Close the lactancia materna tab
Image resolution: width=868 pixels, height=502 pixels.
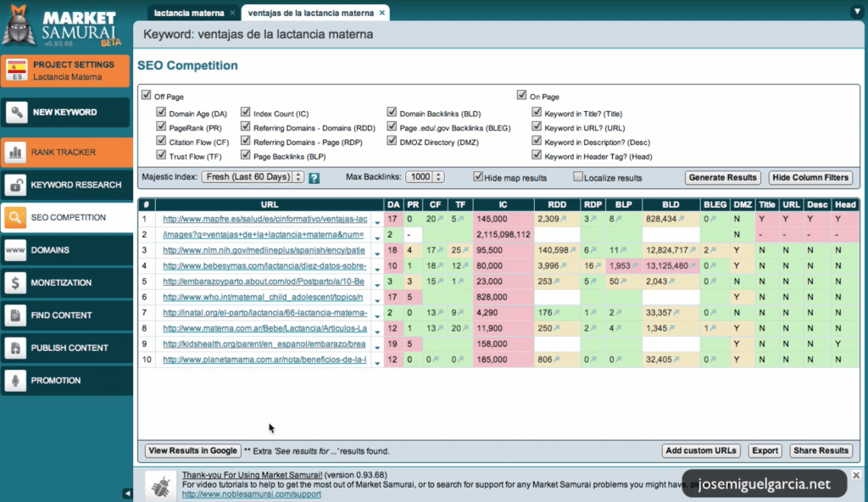(x=232, y=13)
